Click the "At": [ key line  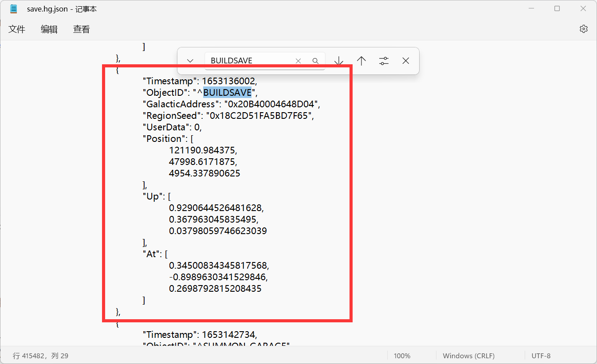coord(155,254)
